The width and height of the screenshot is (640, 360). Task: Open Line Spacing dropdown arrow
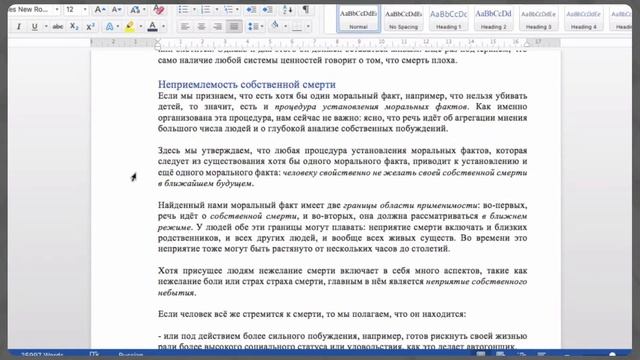click(x=262, y=27)
